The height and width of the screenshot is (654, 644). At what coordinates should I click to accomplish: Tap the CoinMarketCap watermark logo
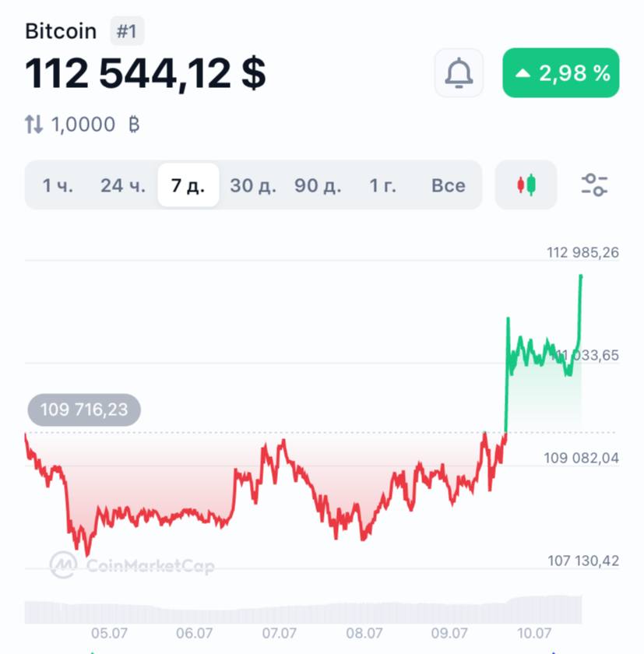click(x=132, y=564)
